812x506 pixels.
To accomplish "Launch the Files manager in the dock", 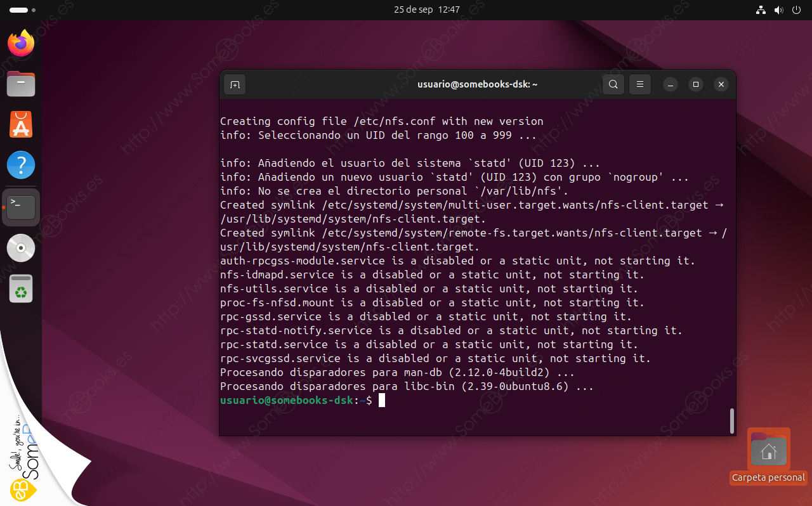I will (21, 84).
